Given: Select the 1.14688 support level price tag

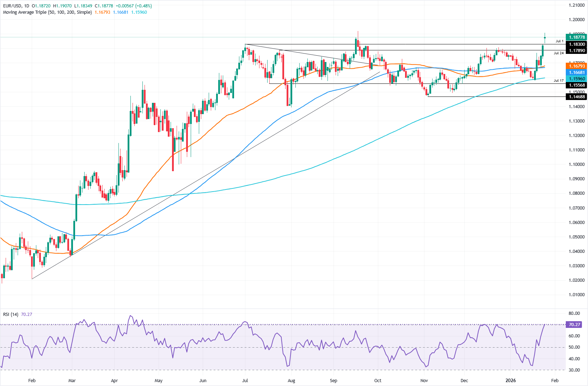Looking at the screenshot, I should (x=576, y=97).
